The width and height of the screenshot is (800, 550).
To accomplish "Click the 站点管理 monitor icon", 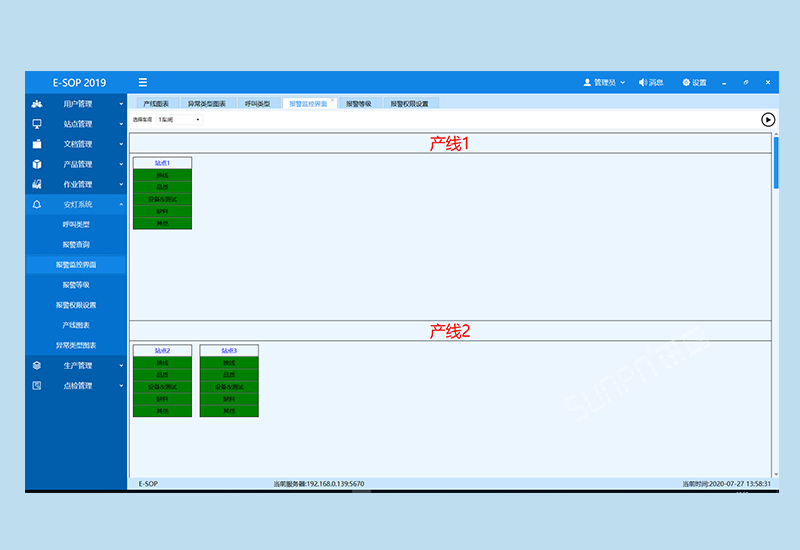I will coord(37,124).
